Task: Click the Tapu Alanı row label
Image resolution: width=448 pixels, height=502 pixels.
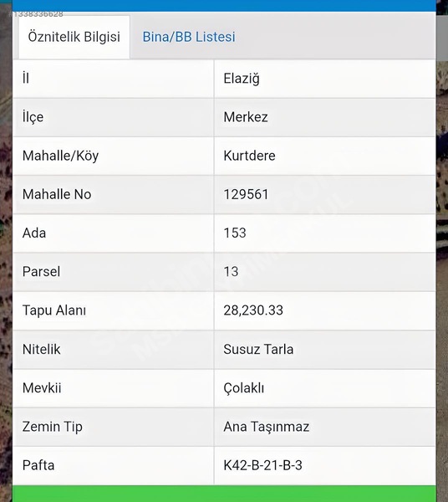Action: [54, 310]
